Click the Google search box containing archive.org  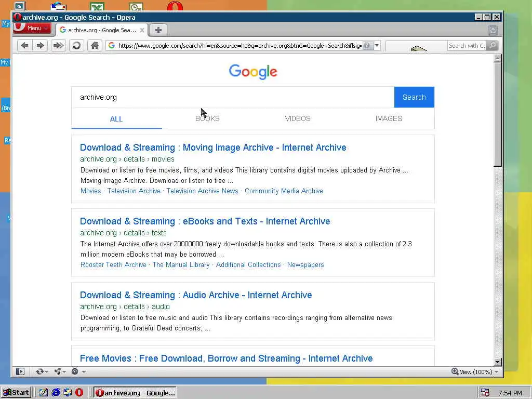tap(233, 97)
